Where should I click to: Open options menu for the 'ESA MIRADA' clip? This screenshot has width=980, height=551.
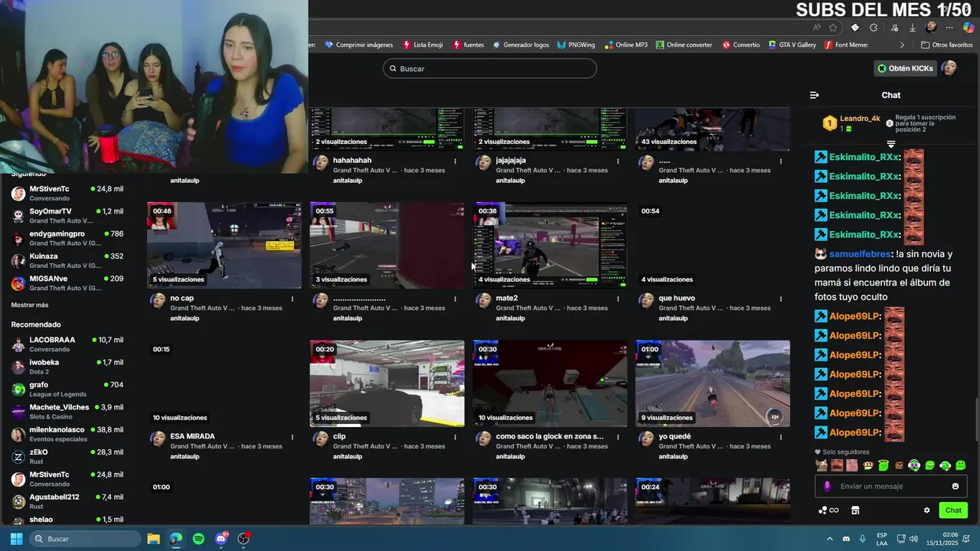(x=292, y=437)
